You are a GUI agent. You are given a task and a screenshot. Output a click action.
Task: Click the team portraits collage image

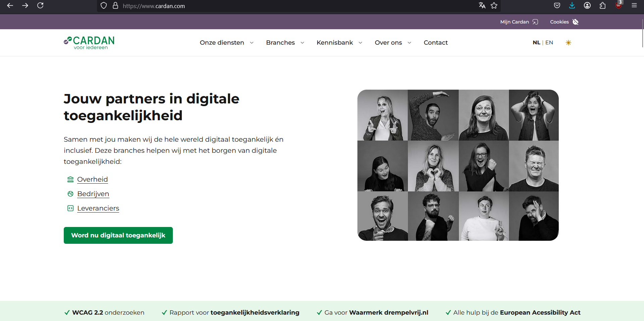tap(458, 165)
